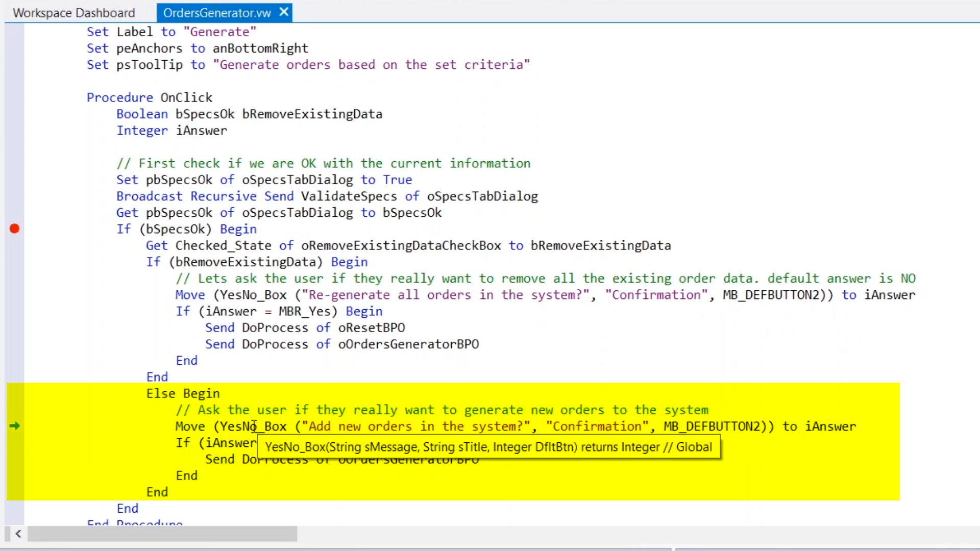Click the green current-line execution arrow
Image resolution: width=980 pixels, height=551 pixels.
pos(14,425)
